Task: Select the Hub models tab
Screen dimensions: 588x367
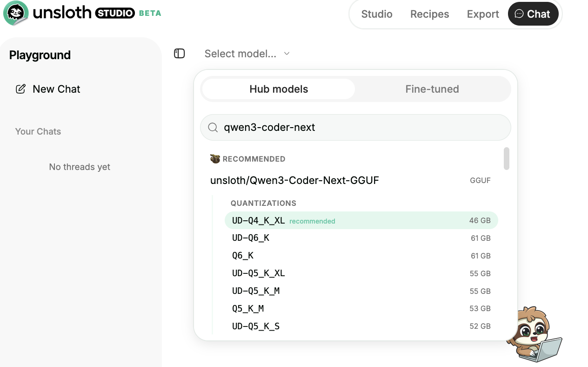Action: (279, 89)
